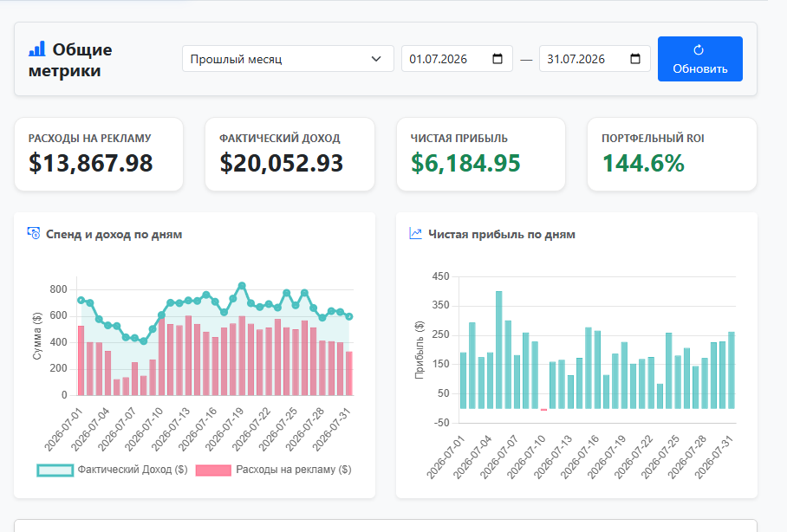The image size is (787, 532).
Task: Click the $6,184.95 net profit value
Action: pyautogui.click(x=465, y=163)
